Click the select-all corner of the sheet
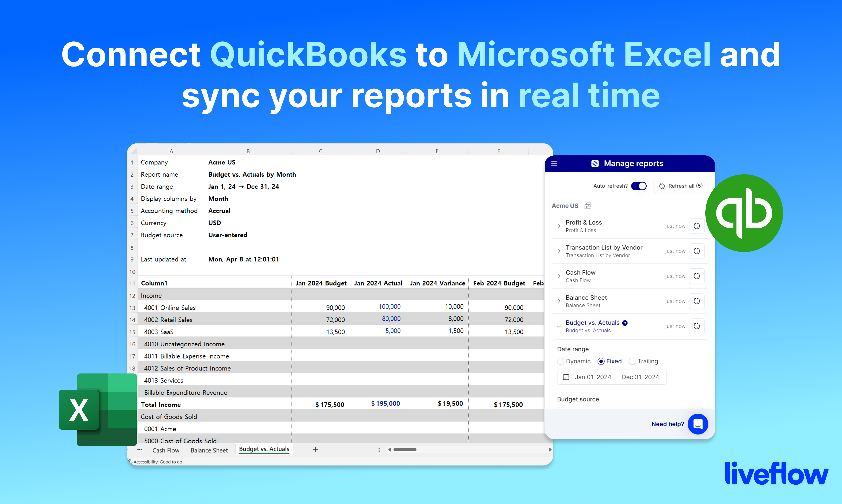Viewport: 842px width, 504px height. click(133, 151)
